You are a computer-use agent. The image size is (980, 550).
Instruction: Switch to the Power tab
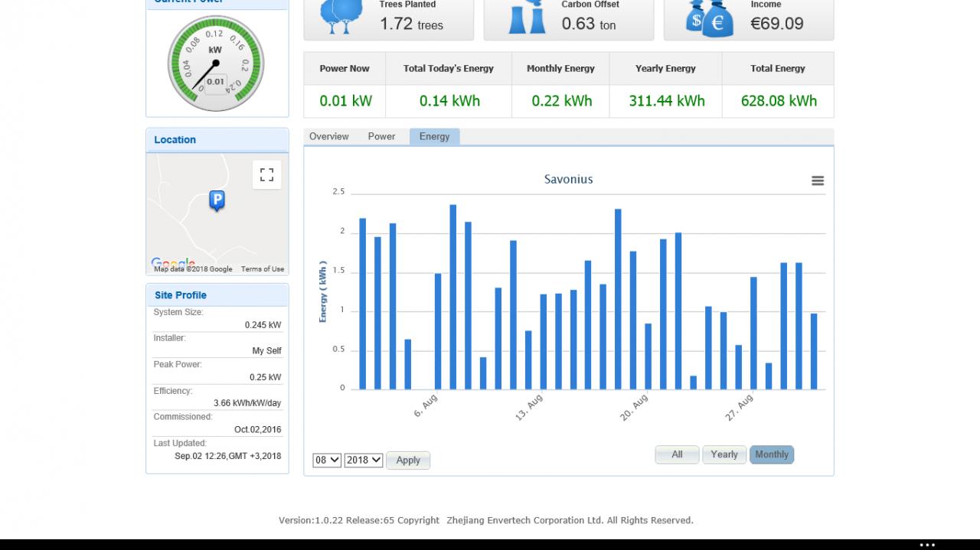(x=381, y=136)
